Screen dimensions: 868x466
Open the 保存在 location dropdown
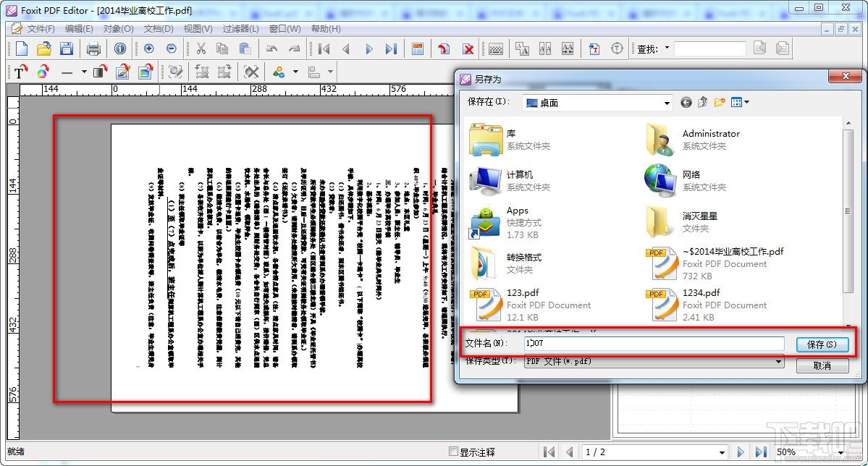668,102
